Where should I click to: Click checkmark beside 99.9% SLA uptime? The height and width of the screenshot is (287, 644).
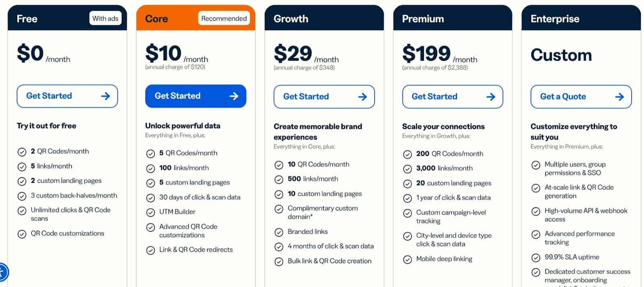tap(536, 258)
